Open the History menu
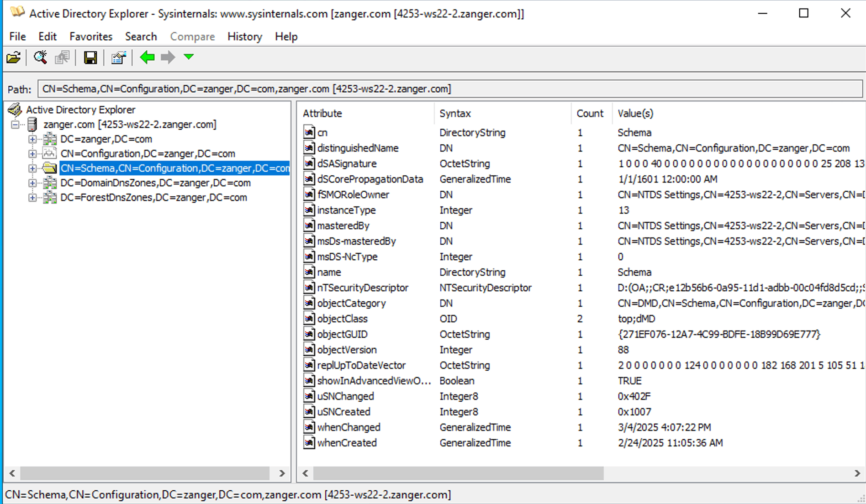866x504 pixels. pos(244,37)
